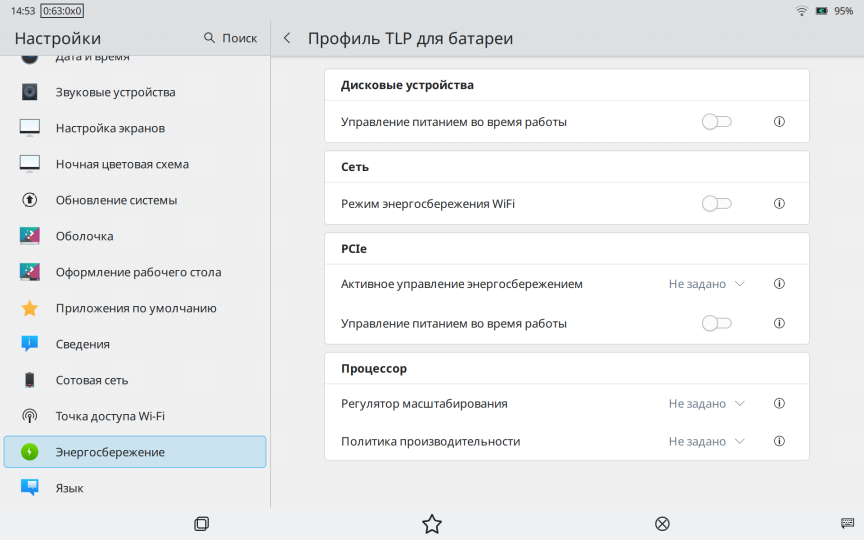
Task: Click info icon for Политика производительности
Action: (779, 441)
